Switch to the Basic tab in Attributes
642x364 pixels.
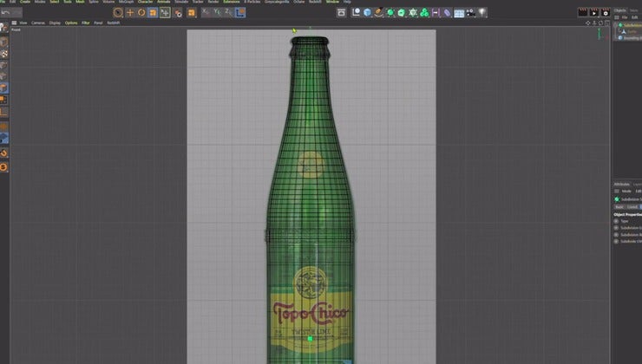619,207
